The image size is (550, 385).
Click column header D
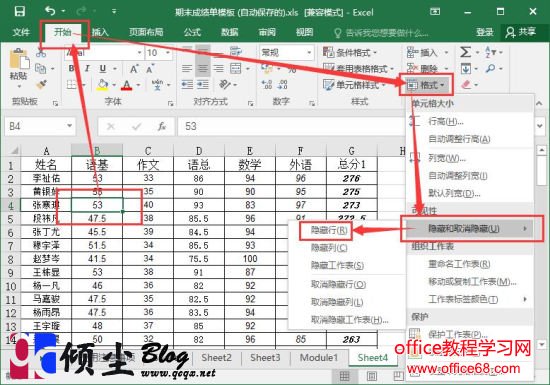tap(199, 151)
